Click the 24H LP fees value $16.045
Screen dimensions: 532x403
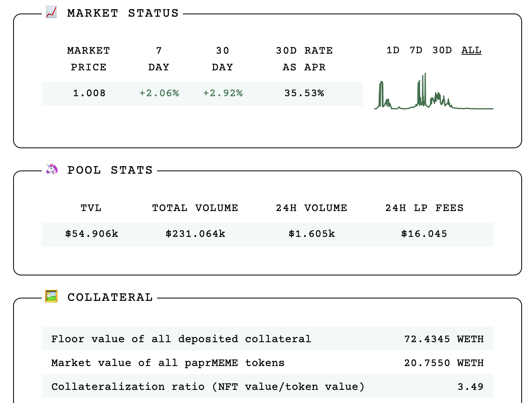coord(424,234)
